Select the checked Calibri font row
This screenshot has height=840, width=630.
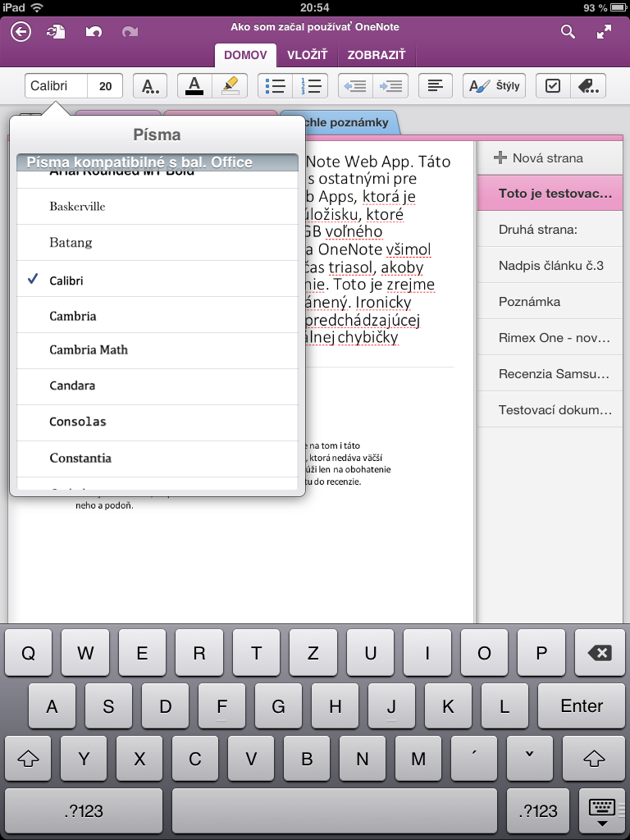click(x=157, y=279)
